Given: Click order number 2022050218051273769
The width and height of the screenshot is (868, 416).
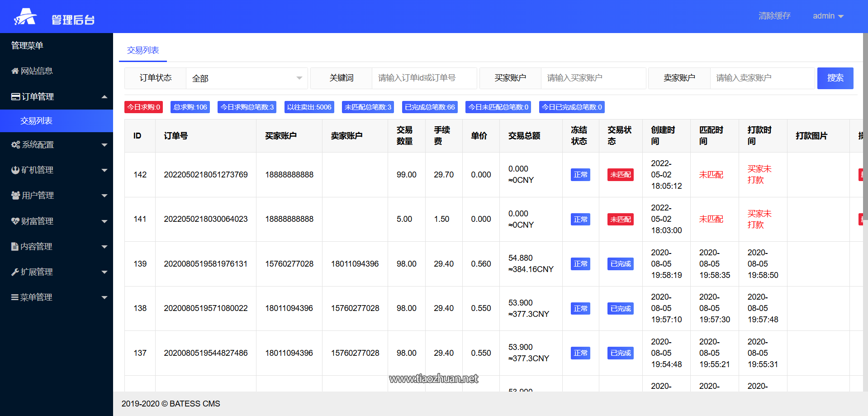Looking at the screenshot, I should pyautogui.click(x=206, y=175).
